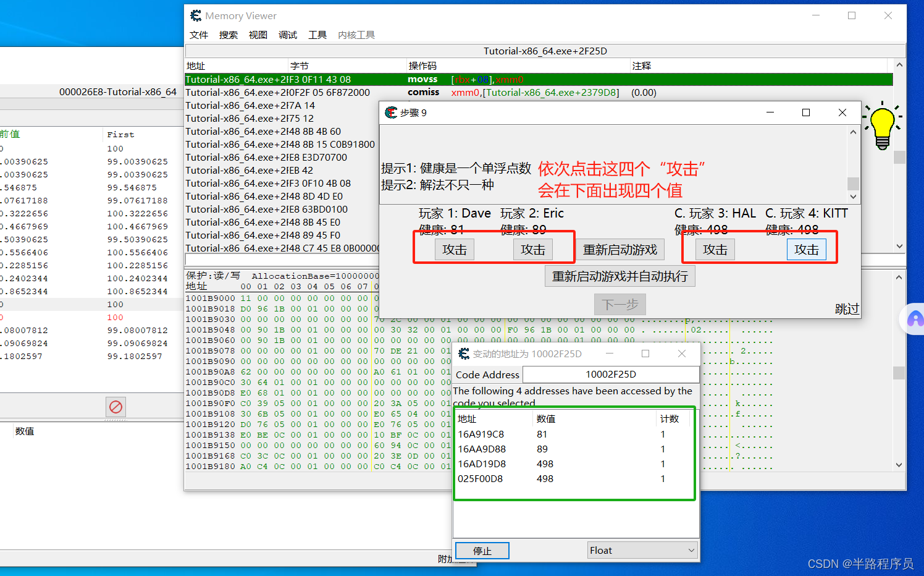Click the red prohibition icon in left panel
This screenshot has height=576, width=924.
coord(115,407)
